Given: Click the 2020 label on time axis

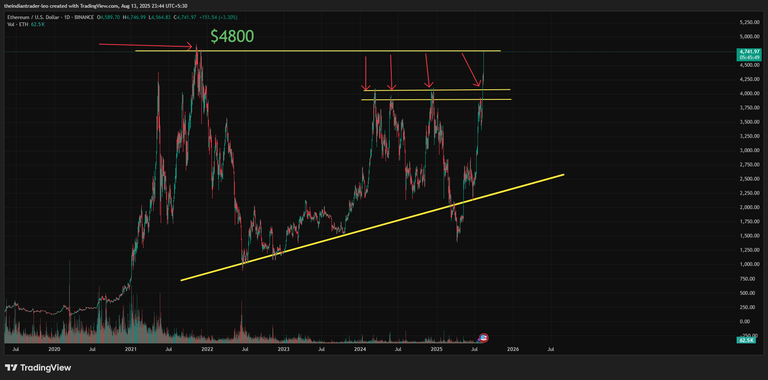Looking at the screenshot, I should click(x=54, y=350).
